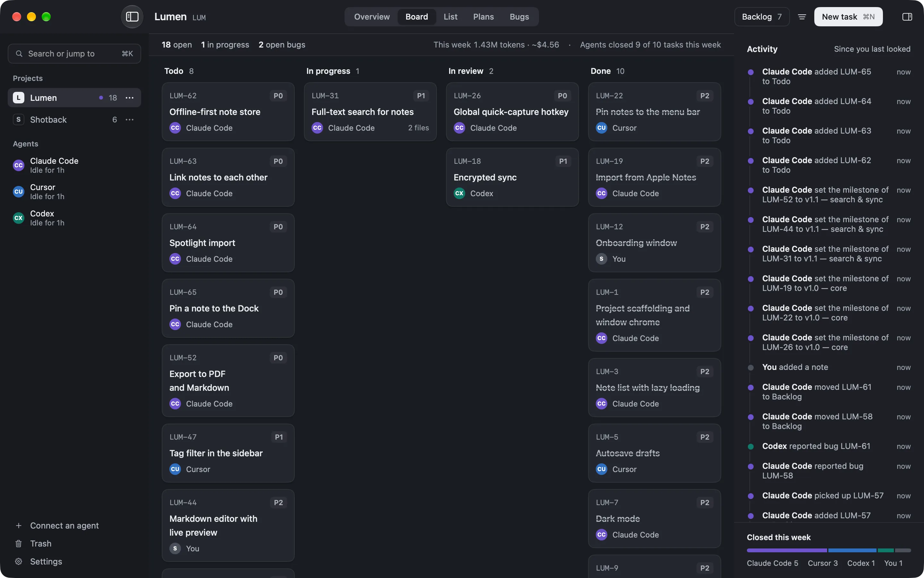This screenshot has width=924, height=578.
Task: Open the Claude Code picked up LUM-57 activity
Action: pyautogui.click(x=829, y=496)
